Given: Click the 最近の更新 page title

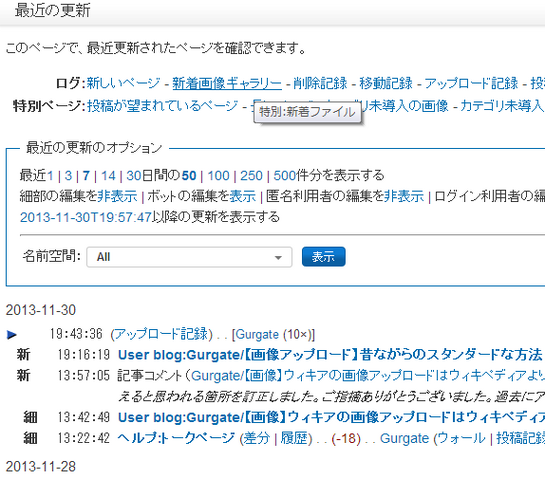Looking at the screenshot, I should click(x=52, y=10).
